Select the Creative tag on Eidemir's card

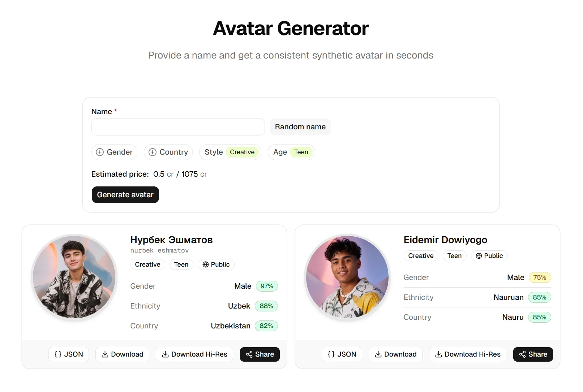[x=421, y=256]
